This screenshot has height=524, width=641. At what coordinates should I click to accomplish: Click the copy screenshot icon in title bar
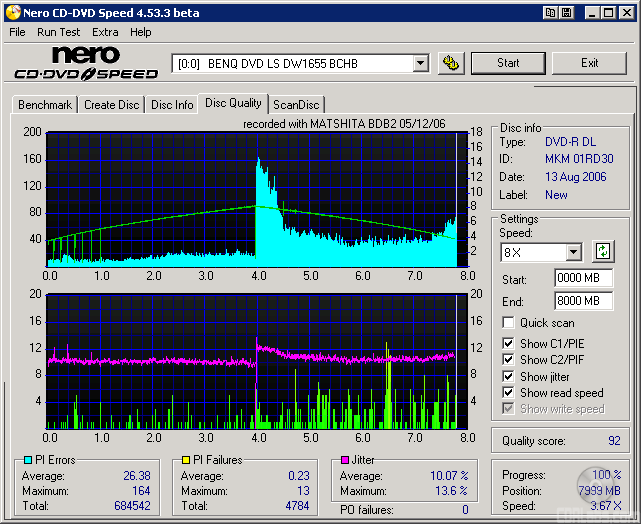pos(551,12)
